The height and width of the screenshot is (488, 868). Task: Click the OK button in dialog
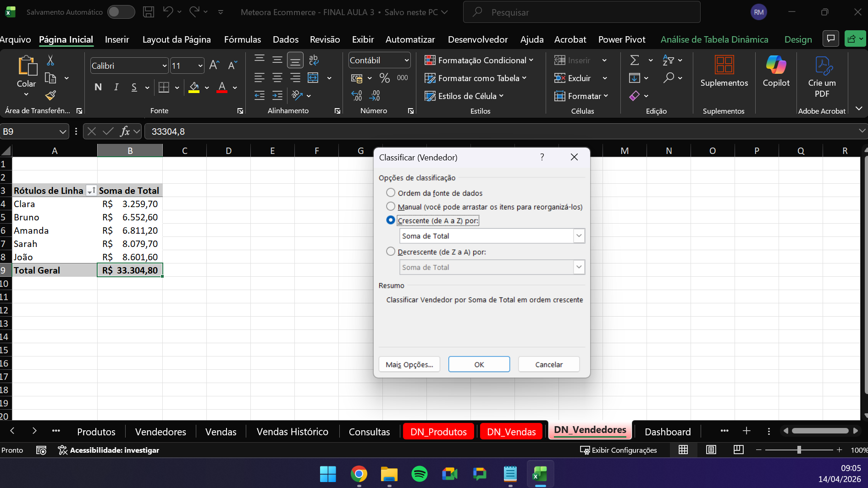pos(479,364)
